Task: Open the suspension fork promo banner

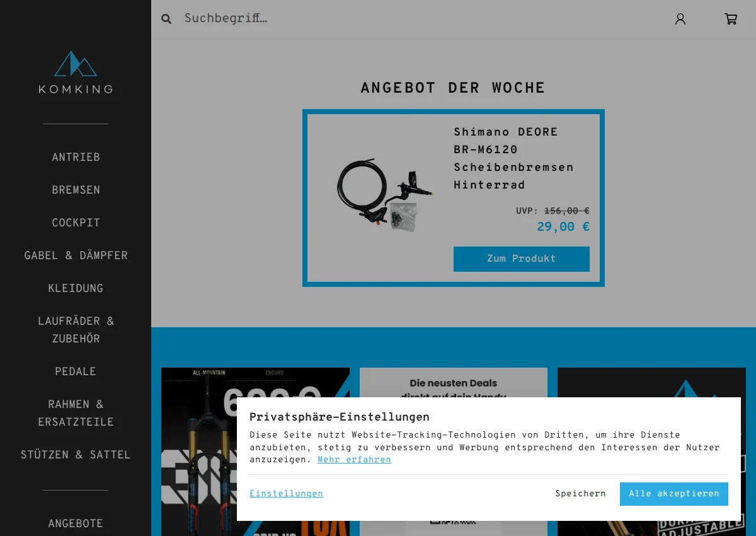Action: 255,452
